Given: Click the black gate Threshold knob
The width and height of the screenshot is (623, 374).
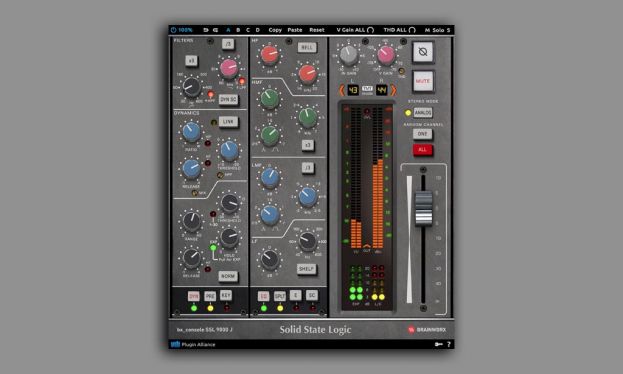Looking at the screenshot, I should point(230,203).
